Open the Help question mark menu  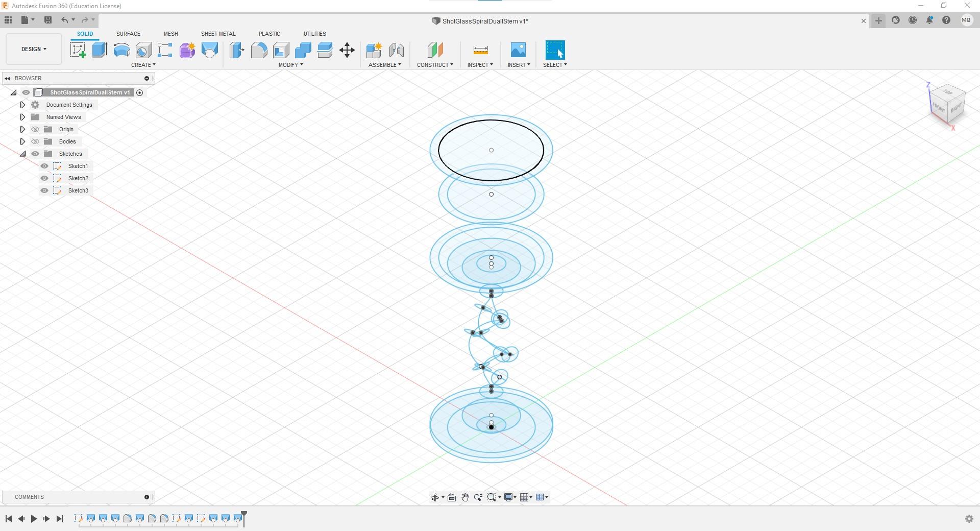click(946, 20)
